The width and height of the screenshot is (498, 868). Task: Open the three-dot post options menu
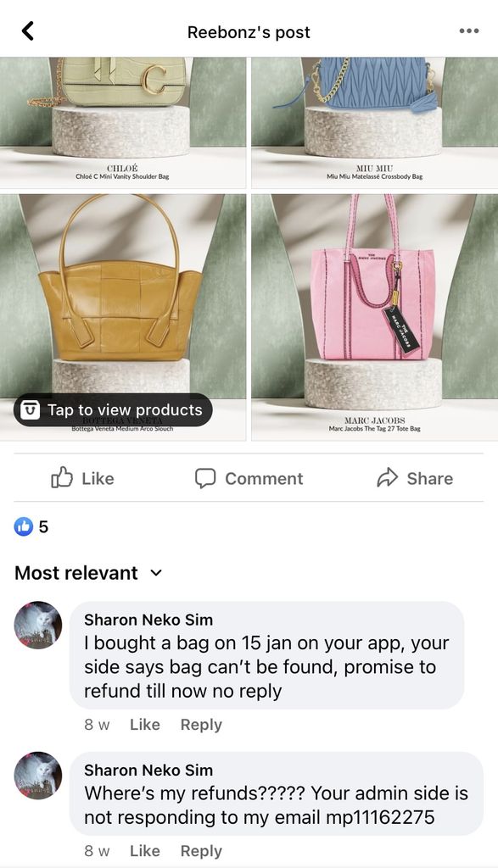(x=468, y=31)
